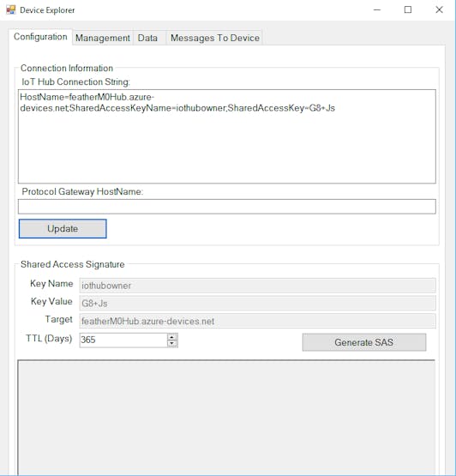This screenshot has height=476, width=456.
Task: Go to the Configuration tab
Action: click(40, 37)
